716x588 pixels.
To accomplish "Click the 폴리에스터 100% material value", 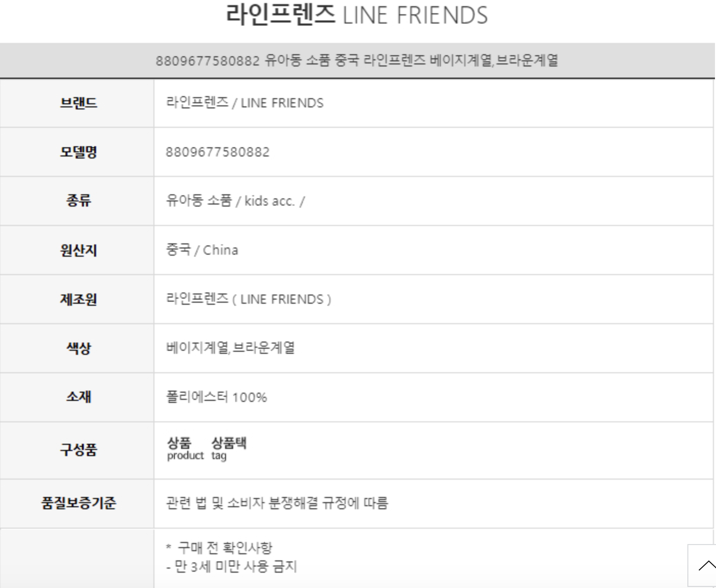I will point(216,397).
